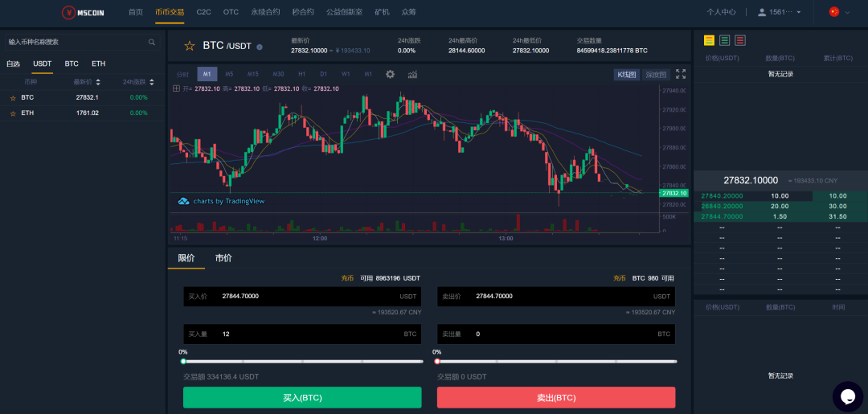
Task: Sort coin list by 最新价 column
Action: (x=83, y=82)
